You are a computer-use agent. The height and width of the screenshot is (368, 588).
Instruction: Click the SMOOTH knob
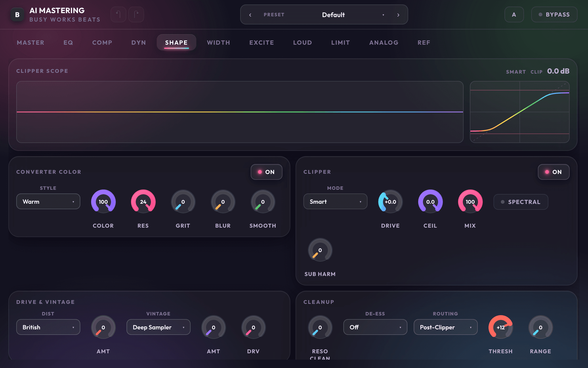[x=263, y=202]
